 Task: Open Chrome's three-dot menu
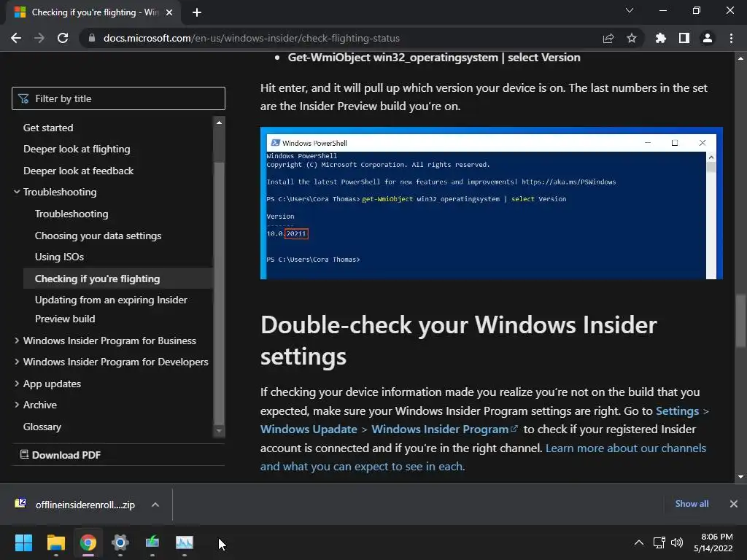pyautogui.click(x=731, y=38)
